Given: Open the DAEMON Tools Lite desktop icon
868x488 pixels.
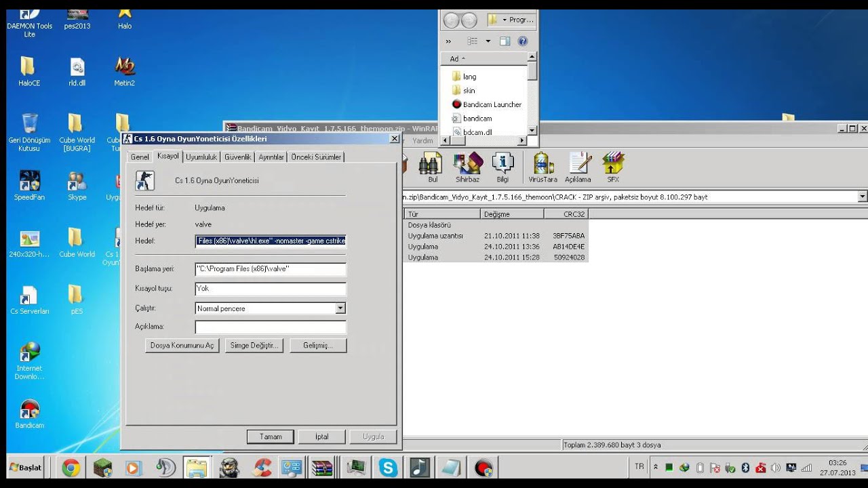Looking at the screenshot, I should [x=29, y=22].
